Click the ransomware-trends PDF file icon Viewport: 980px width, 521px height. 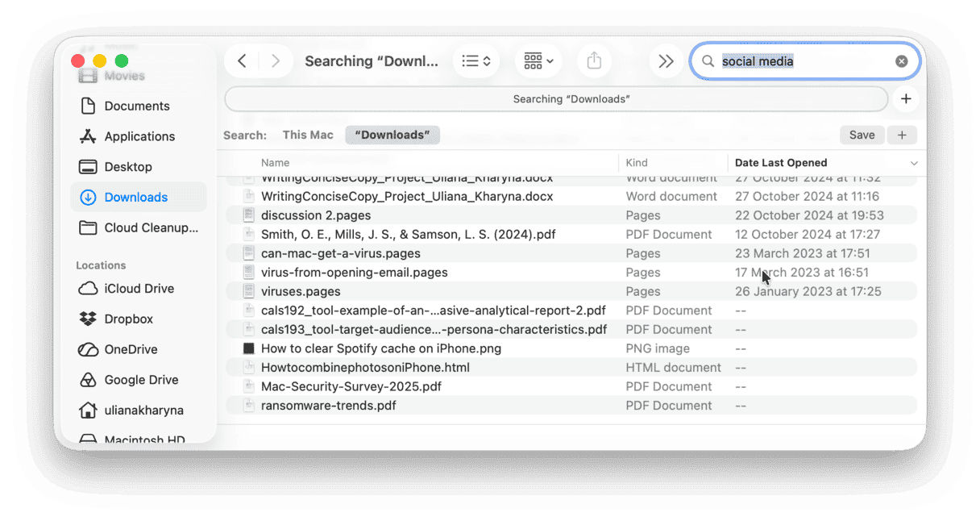249,406
